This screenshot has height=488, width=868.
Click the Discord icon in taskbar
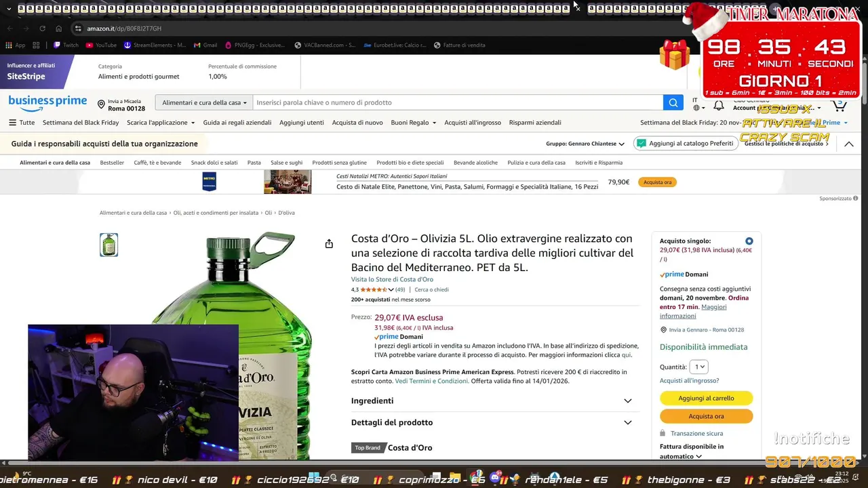496,477
